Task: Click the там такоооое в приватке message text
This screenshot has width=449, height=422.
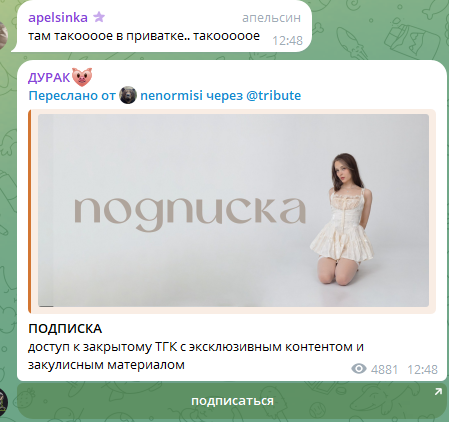Action: pyautogui.click(x=144, y=36)
